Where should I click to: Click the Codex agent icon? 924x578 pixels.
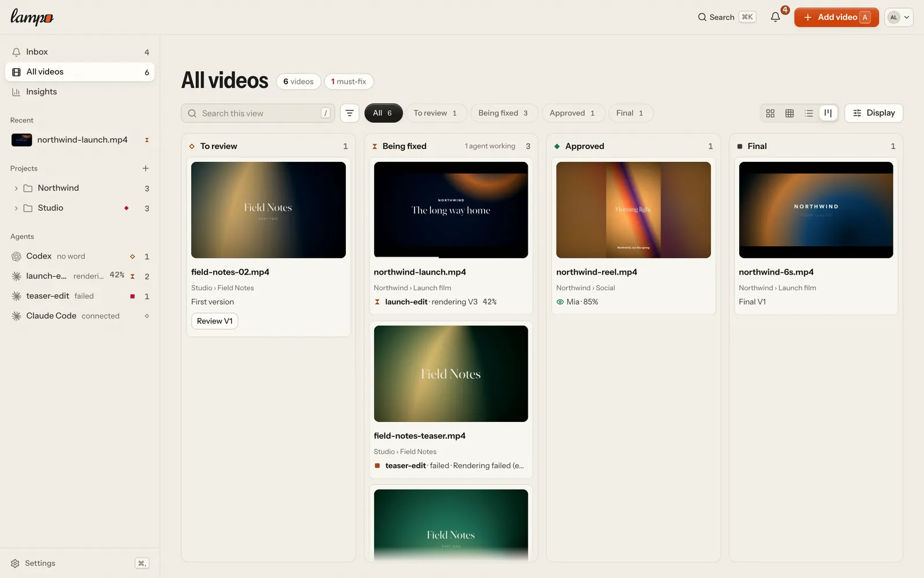[16, 256]
